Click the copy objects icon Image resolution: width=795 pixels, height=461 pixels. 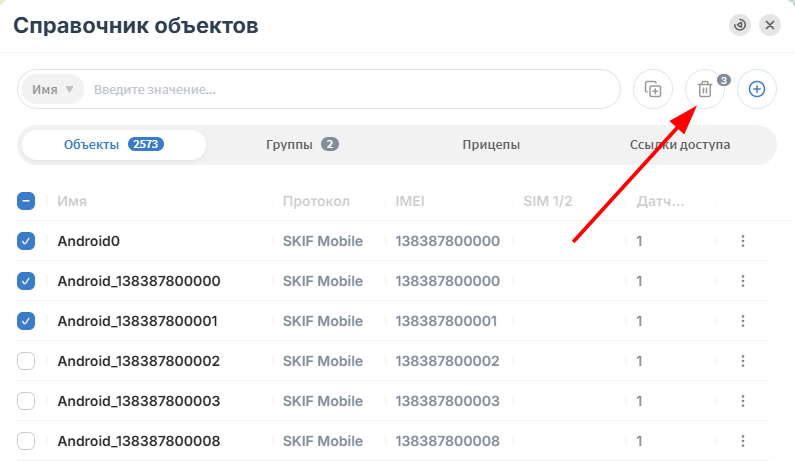(653, 89)
